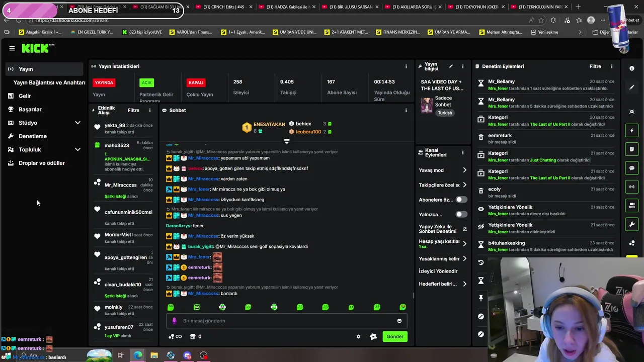
Task: Click the layout panel icon in the right sidebar
Action: point(632,205)
